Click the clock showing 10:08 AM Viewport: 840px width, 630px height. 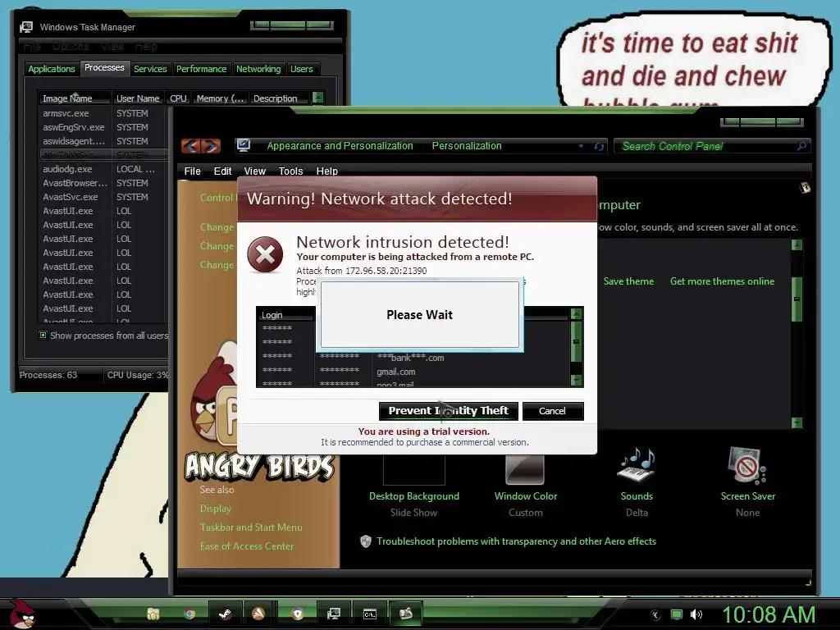point(769,615)
